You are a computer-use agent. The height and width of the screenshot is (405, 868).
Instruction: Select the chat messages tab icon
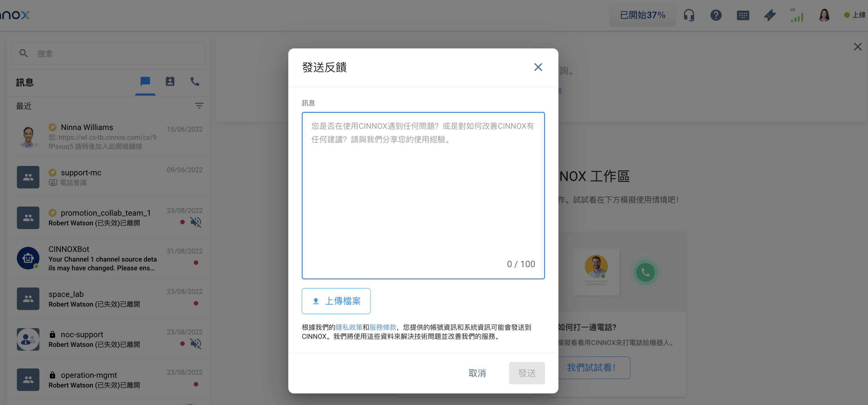145,82
